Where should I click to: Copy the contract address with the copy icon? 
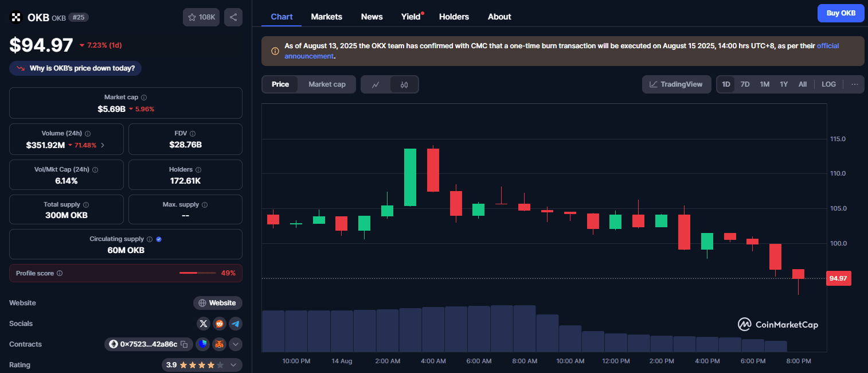(x=184, y=344)
